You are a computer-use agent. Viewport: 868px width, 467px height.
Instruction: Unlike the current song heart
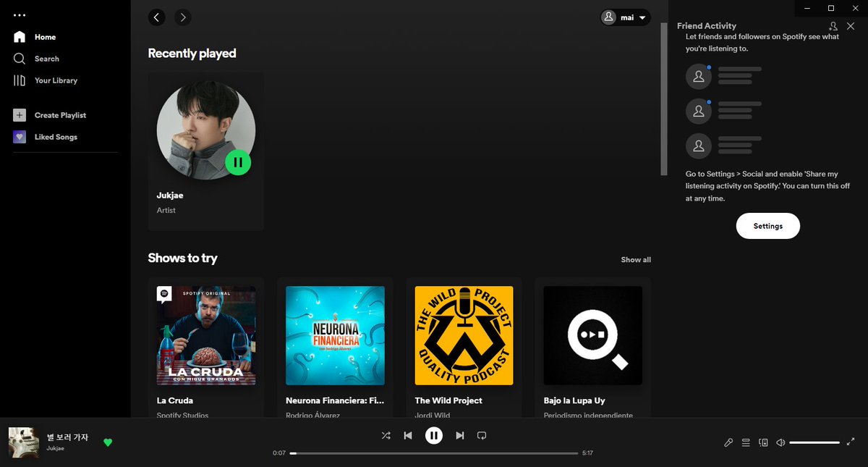point(108,442)
